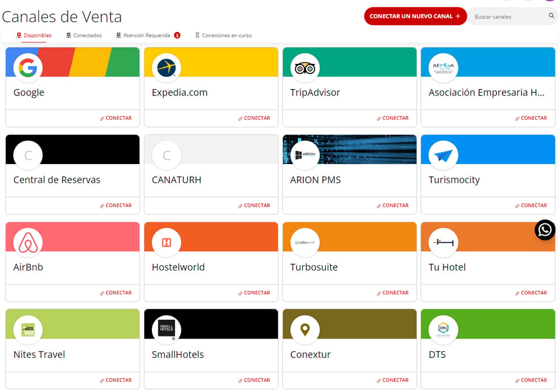Click the Conextur card title
The image size is (560, 392).
(x=310, y=355)
